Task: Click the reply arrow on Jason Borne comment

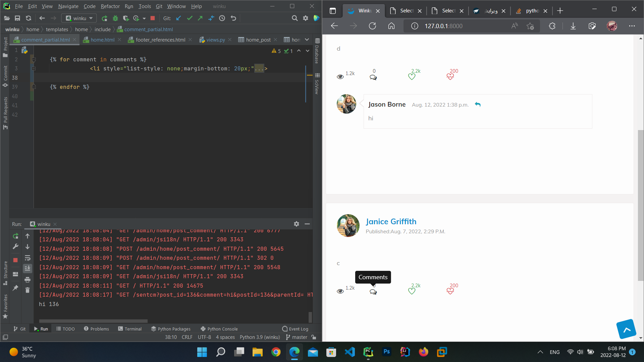Action: click(x=478, y=105)
